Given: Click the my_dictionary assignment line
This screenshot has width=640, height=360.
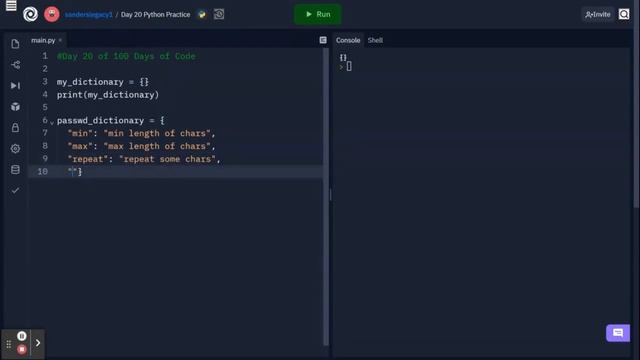Looking at the screenshot, I should [x=103, y=82].
